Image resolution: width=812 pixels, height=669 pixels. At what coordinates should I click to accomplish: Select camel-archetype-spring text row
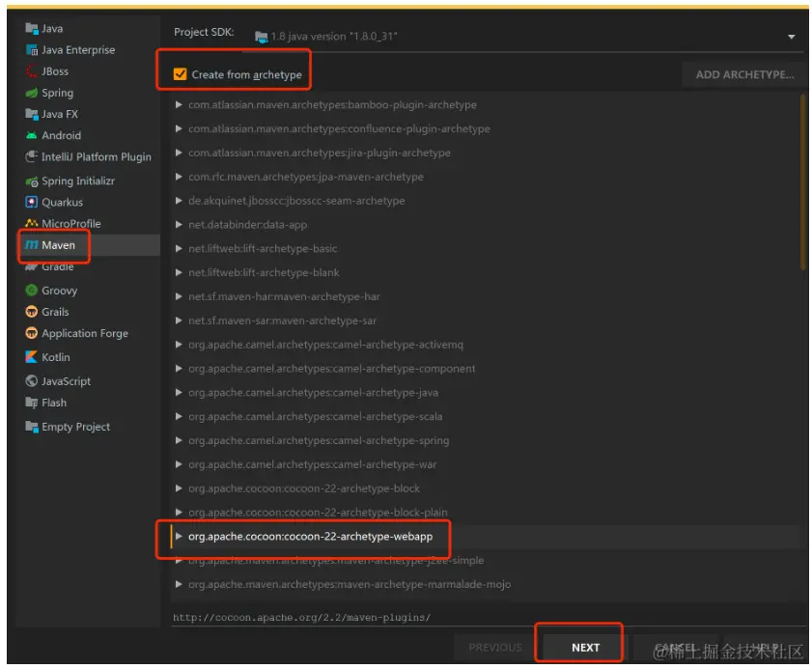[x=319, y=440]
